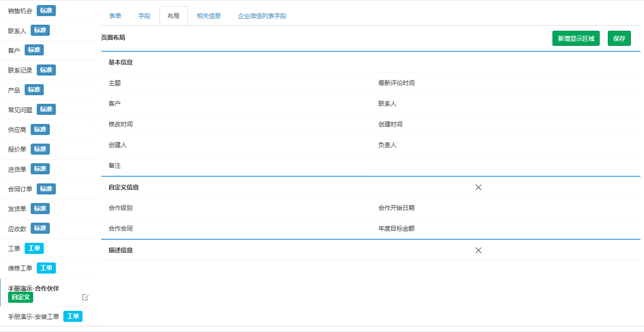Open 客户 module in sidebar

48,50
